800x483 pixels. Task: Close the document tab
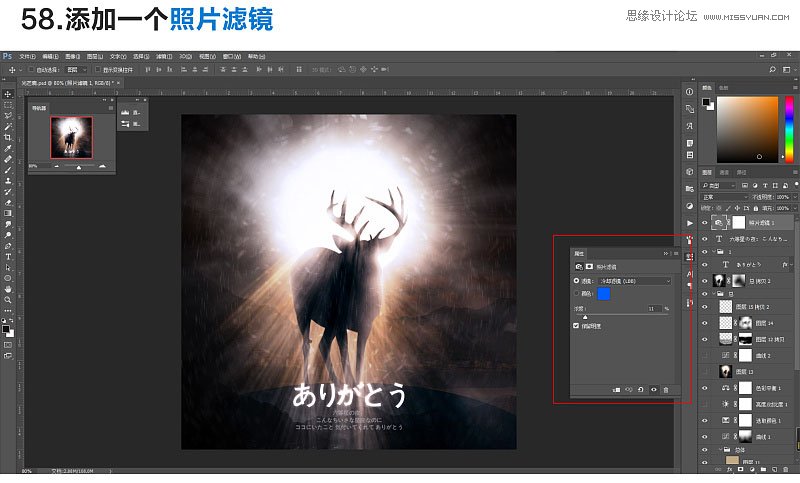pyautogui.click(x=118, y=83)
